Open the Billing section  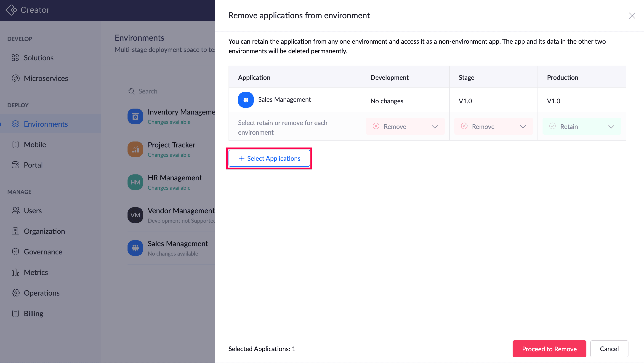(x=34, y=313)
